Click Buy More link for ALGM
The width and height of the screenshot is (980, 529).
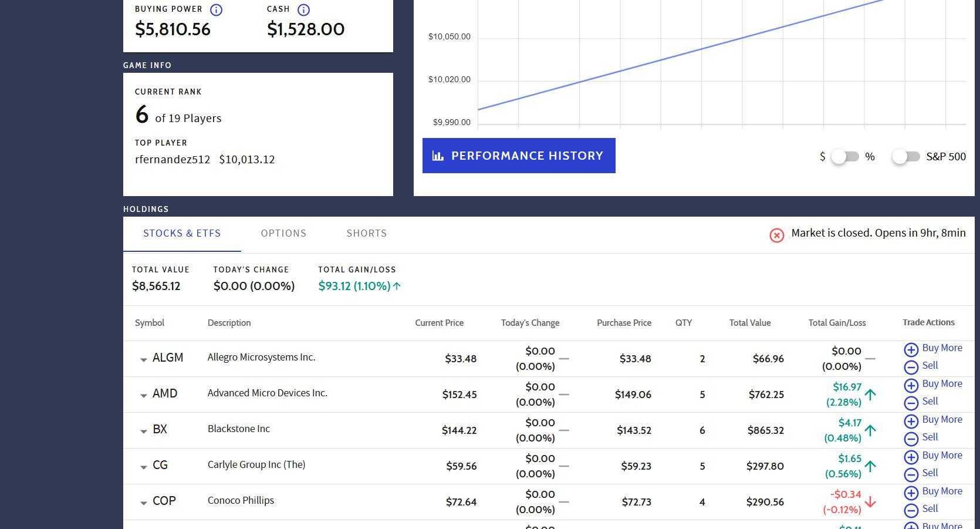tap(942, 348)
